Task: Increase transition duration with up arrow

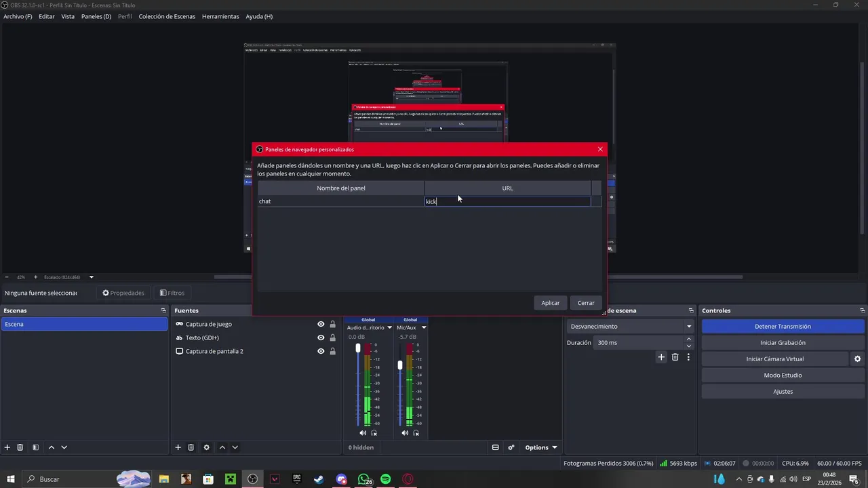Action: 689,340
